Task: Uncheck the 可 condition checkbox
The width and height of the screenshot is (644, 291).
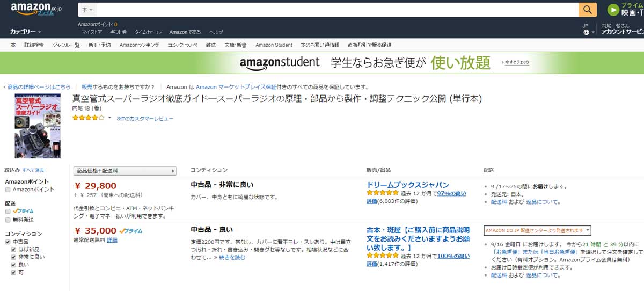Action: point(14,272)
